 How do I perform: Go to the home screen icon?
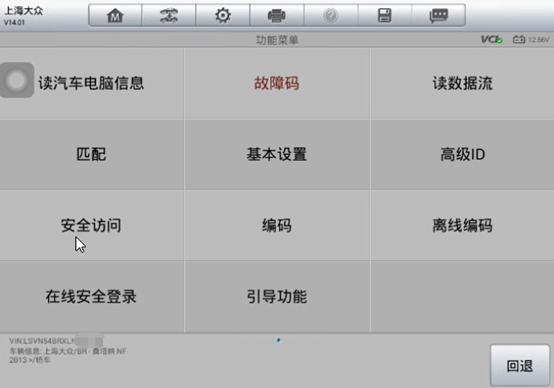[x=115, y=16]
